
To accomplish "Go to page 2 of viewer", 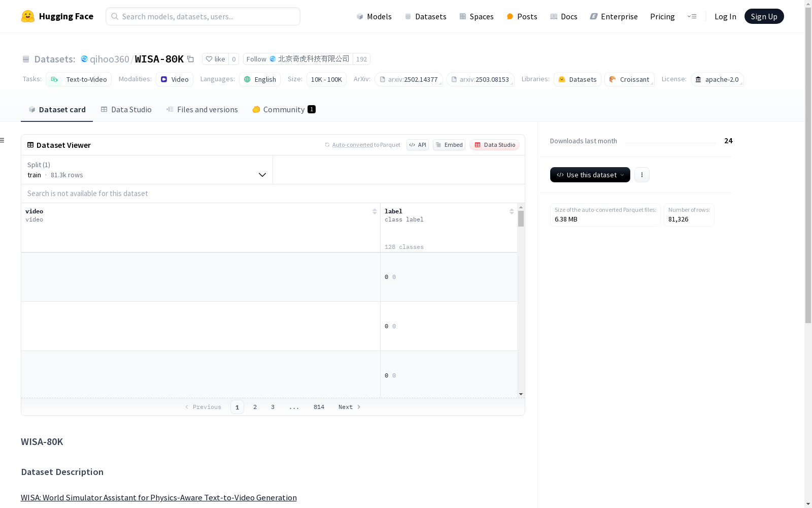I will click(x=255, y=407).
